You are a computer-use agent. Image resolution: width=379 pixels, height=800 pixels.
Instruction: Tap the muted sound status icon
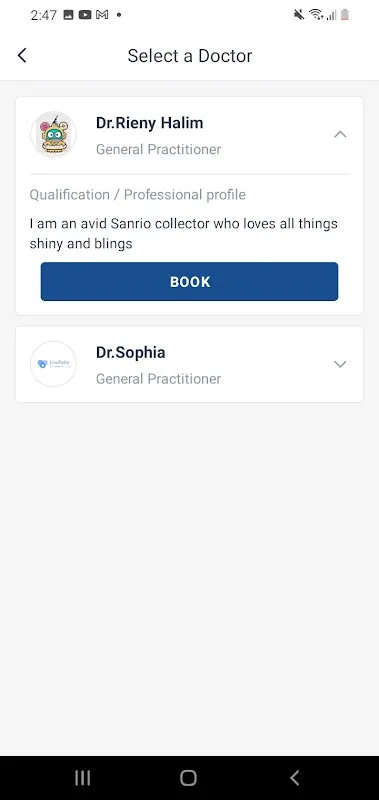(x=299, y=15)
